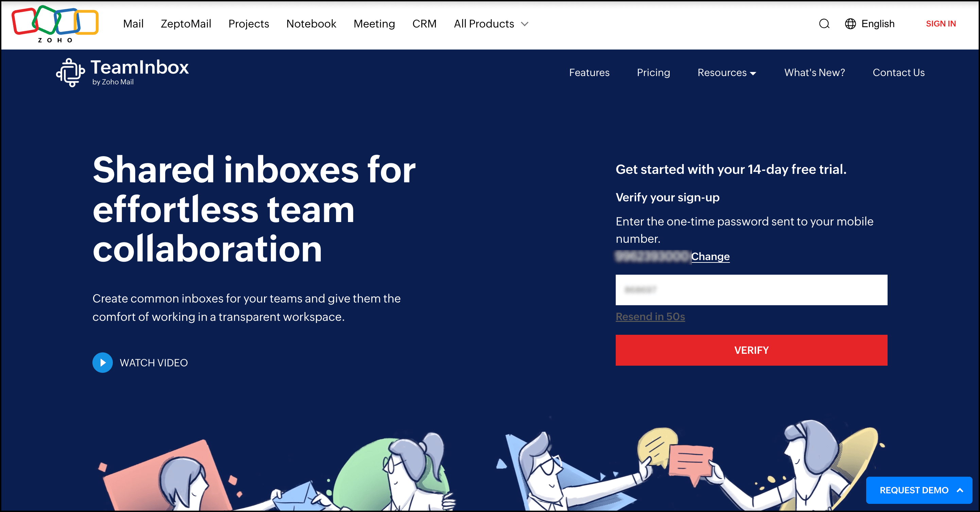The height and width of the screenshot is (512, 980).
Task: Click the Change mobile number link
Action: click(710, 257)
